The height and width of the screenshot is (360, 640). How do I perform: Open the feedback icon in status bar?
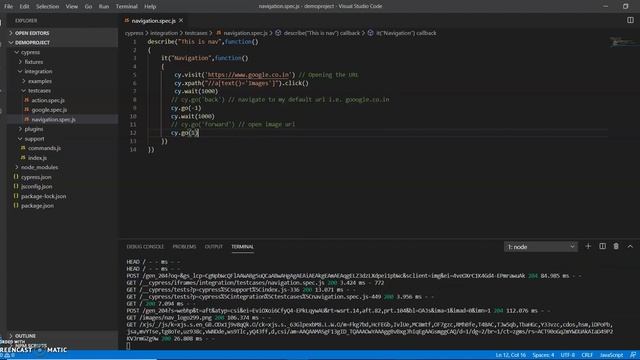click(633, 355)
